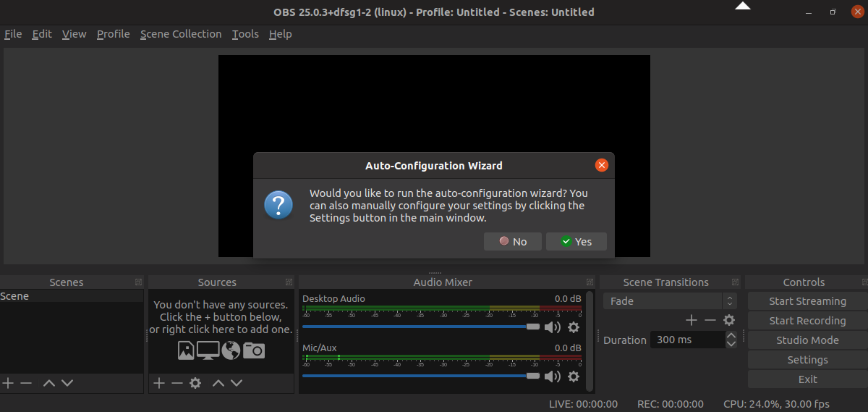Open the File menu

pos(13,34)
